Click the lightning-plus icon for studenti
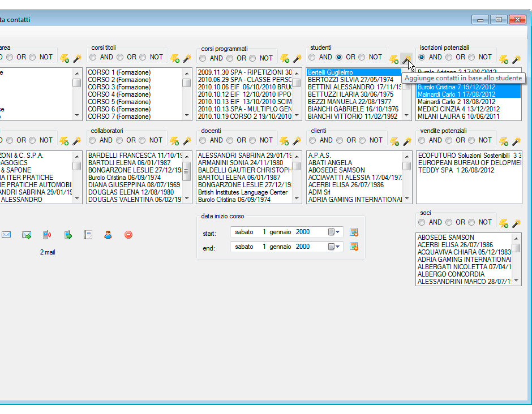The width and height of the screenshot is (532, 414). click(x=394, y=59)
